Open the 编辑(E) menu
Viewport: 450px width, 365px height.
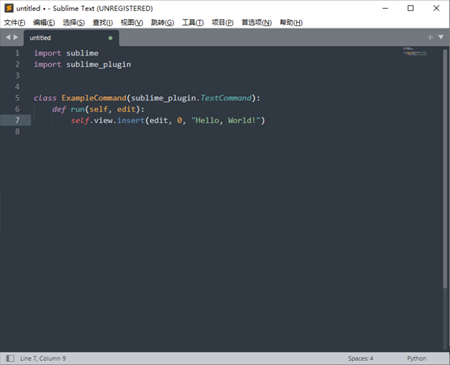(x=44, y=23)
